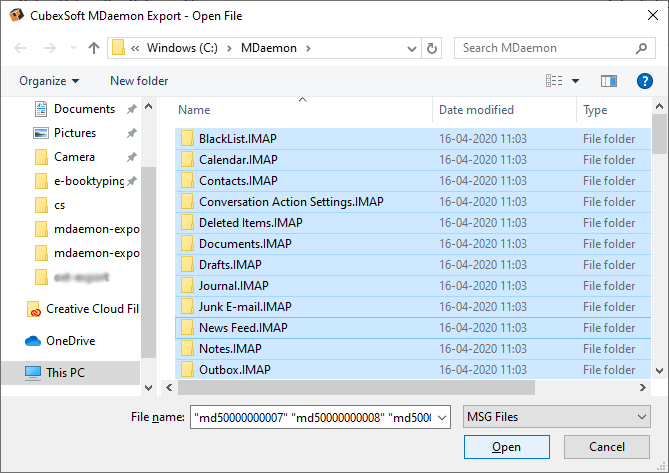669x473 pixels.
Task: Click the Forward navigation arrow
Action: tap(49, 48)
